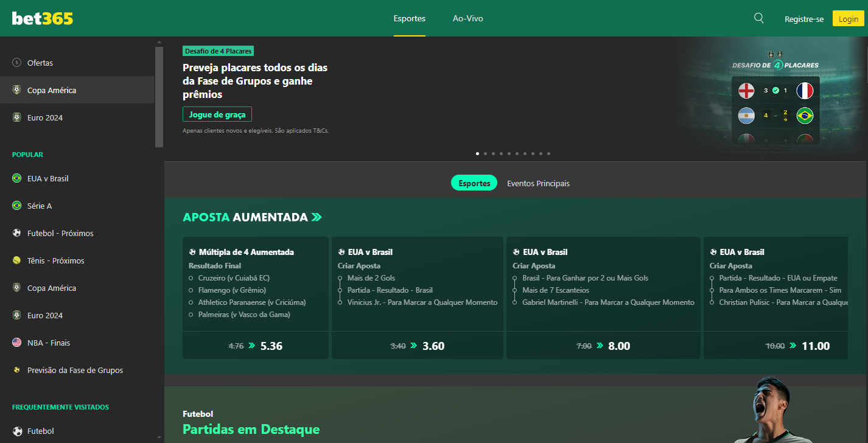Click the Ofertas icon in sidebar
Viewport: 868px width, 443px height.
[x=16, y=63]
